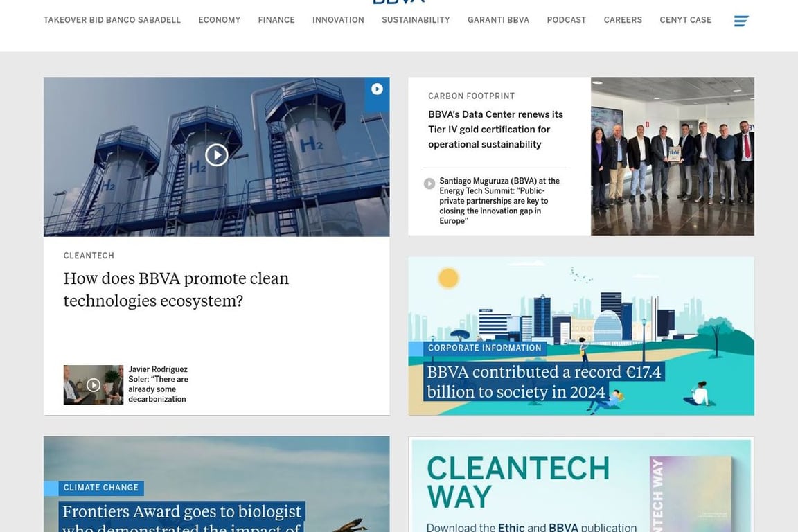This screenshot has height=532, width=798.
Task: Read 'How does BBVA promote clean technologies' article
Action: coord(176,289)
